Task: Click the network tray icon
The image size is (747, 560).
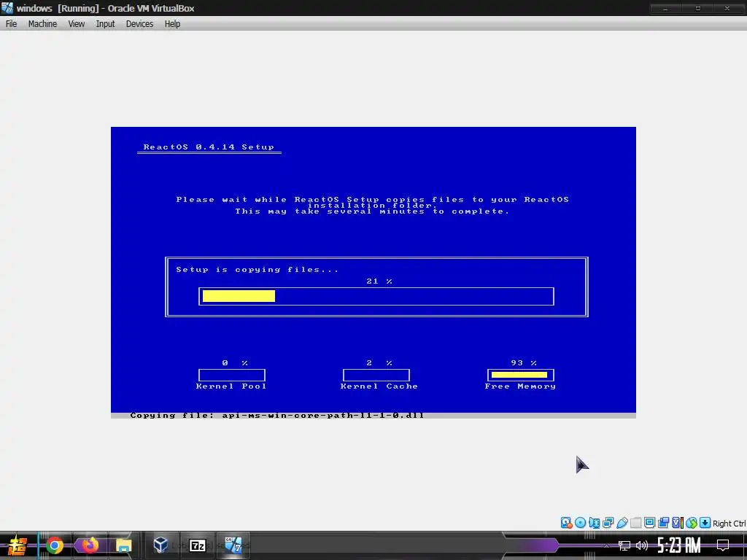Action: click(x=624, y=545)
